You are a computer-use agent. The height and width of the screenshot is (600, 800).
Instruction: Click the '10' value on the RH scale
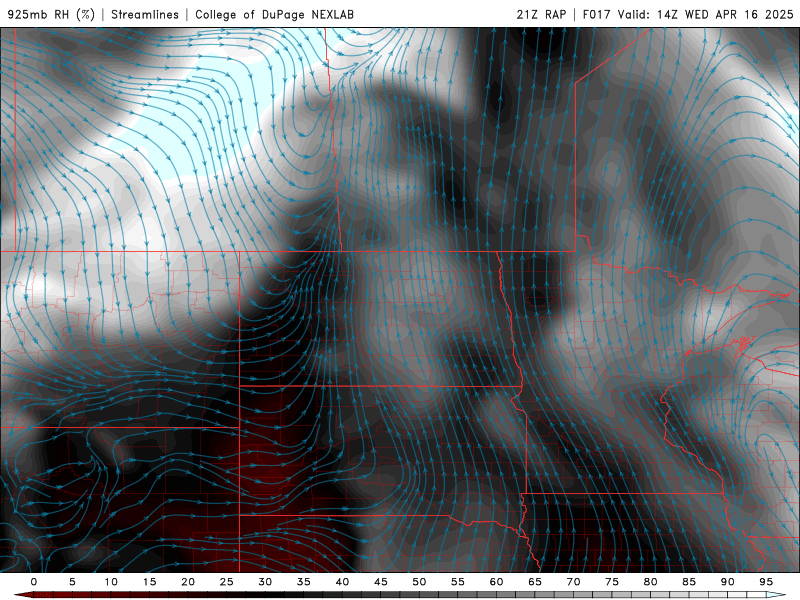(111, 582)
